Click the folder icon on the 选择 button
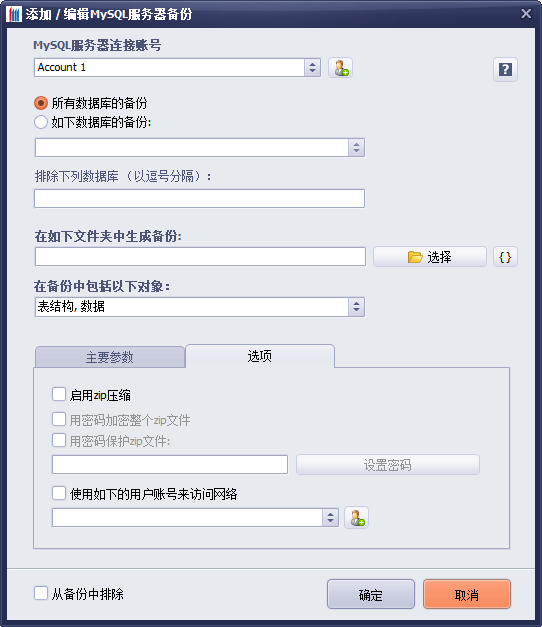This screenshot has width=542, height=627. [415, 257]
